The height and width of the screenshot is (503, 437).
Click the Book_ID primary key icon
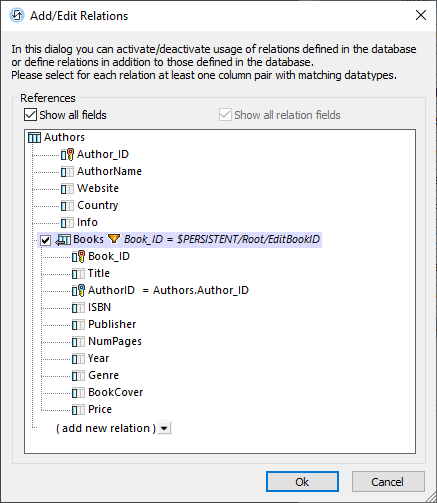(x=78, y=256)
